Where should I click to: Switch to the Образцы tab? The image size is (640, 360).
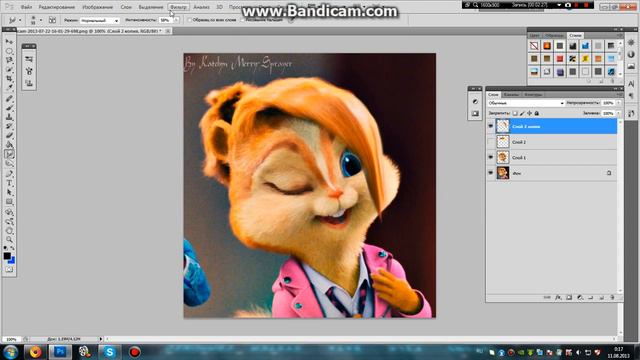pyautogui.click(x=554, y=36)
